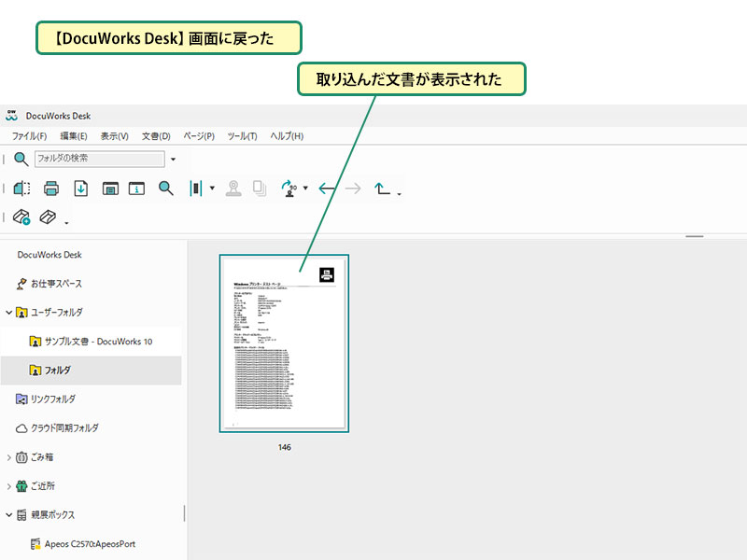This screenshot has height=560, width=747.
Task: Click the up-one-folder arrow icon
Action: pyautogui.click(x=382, y=189)
